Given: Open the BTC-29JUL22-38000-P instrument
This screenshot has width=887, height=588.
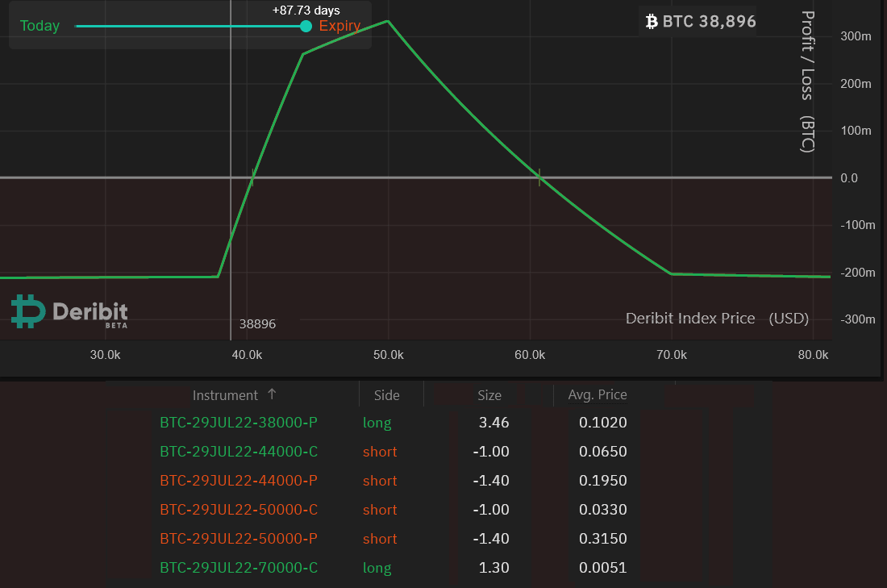Looking at the screenshot, I should pyautogui.click(x=238, y=422).
